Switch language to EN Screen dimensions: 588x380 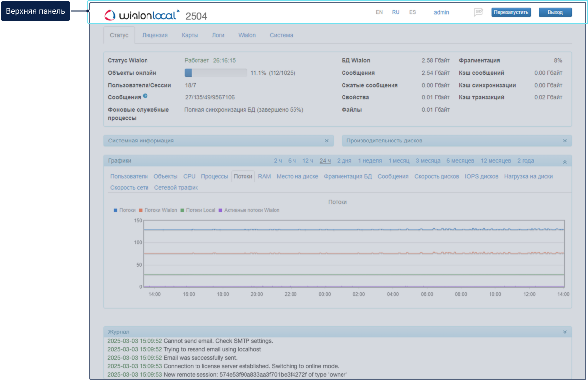pos(379,12)
